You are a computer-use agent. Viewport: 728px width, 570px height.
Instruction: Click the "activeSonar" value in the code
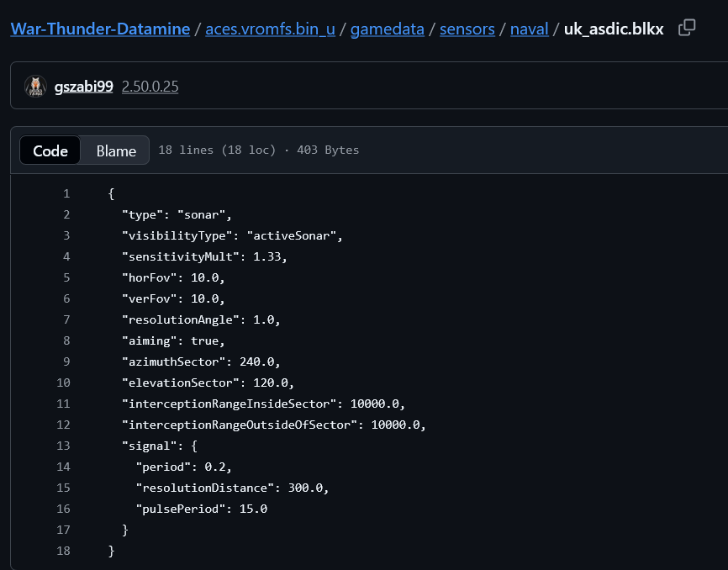(294, 235)
